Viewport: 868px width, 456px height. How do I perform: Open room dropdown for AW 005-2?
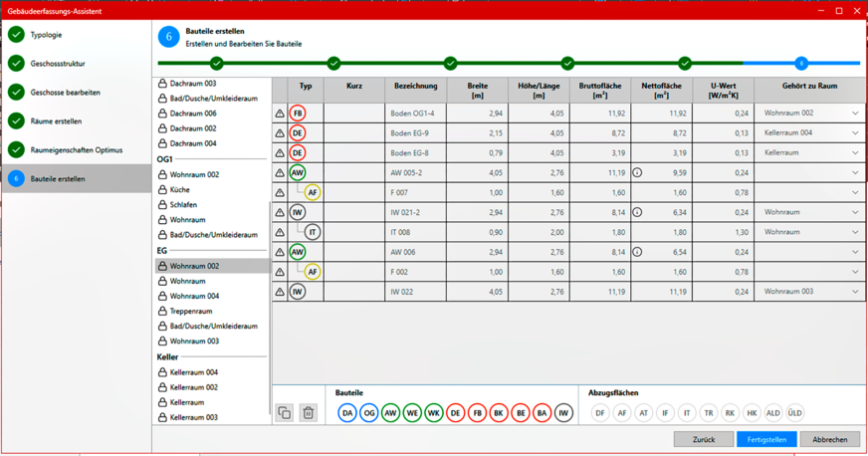click(855, 172)
